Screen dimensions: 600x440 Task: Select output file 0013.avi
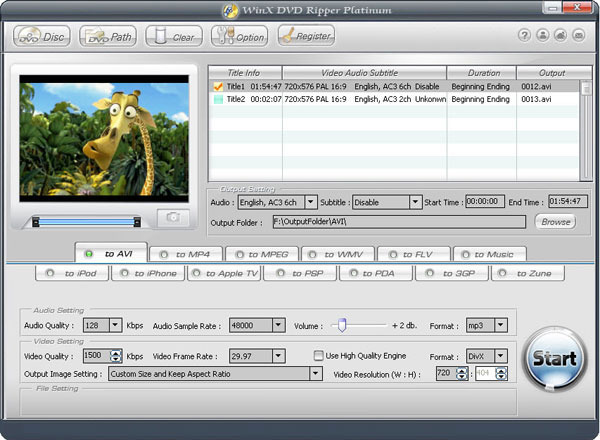536,99
